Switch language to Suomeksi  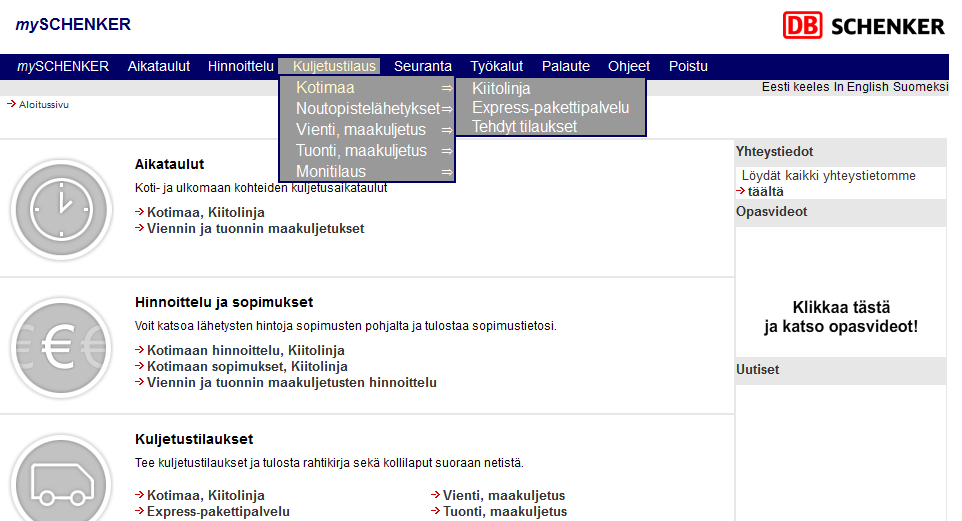click(x=920, y=87)
